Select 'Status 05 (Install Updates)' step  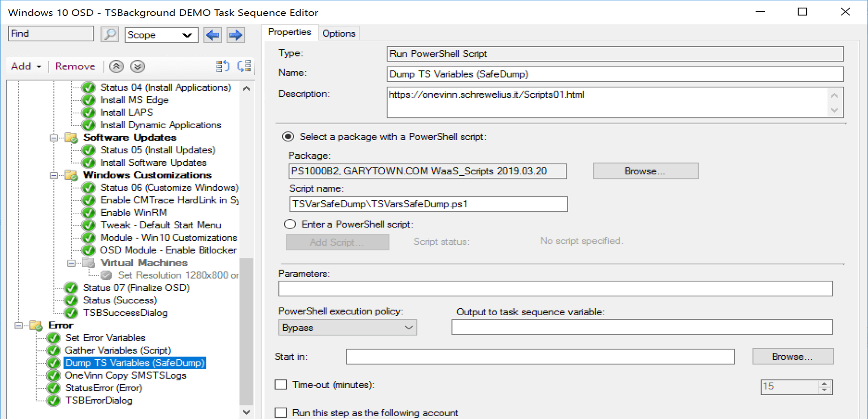(x=158, y=150)
